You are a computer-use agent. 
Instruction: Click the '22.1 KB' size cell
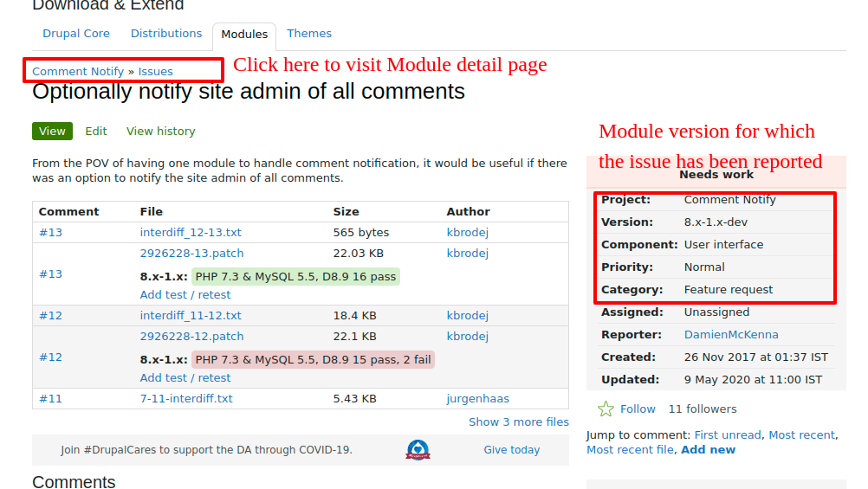pyautogui.click(x=355, y=337)
